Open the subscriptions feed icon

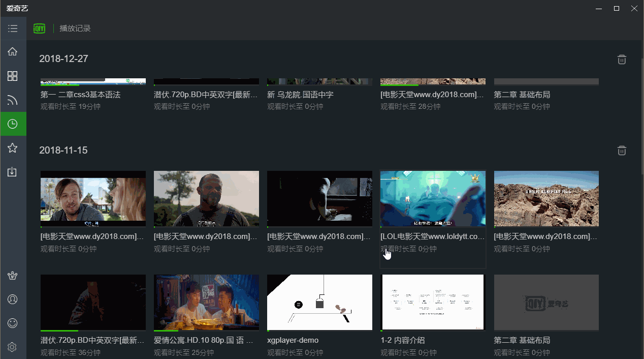pos(13,100)
